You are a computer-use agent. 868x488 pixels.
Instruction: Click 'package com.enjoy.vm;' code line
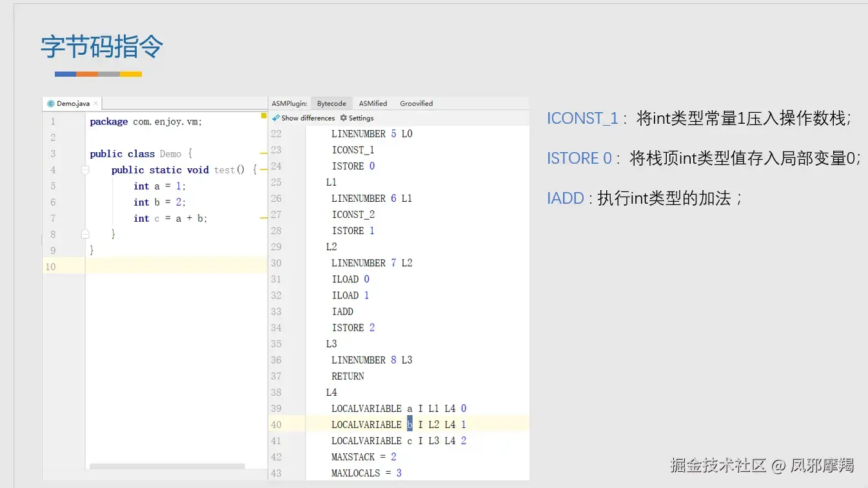146,121
